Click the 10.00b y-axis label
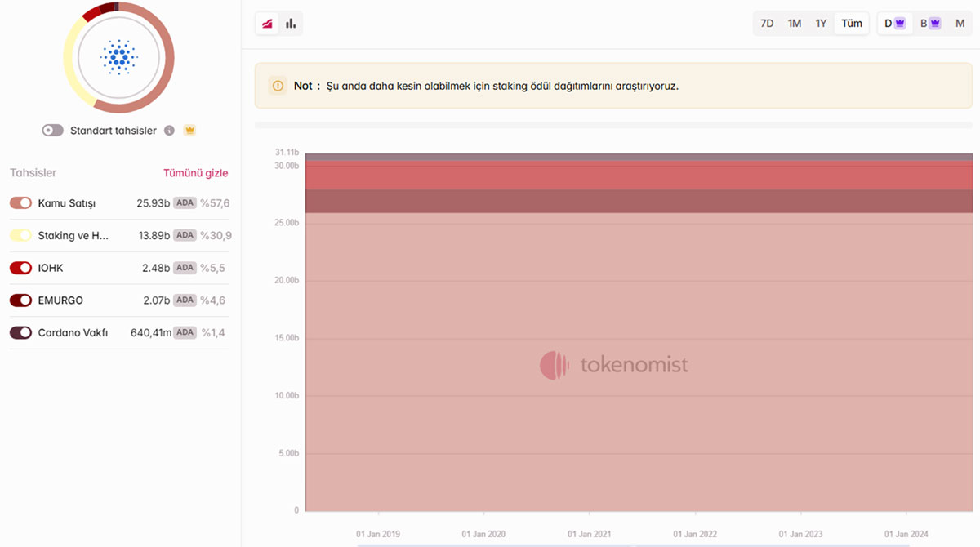Viewport: 980px width, 547px height. tap(287, 396)
